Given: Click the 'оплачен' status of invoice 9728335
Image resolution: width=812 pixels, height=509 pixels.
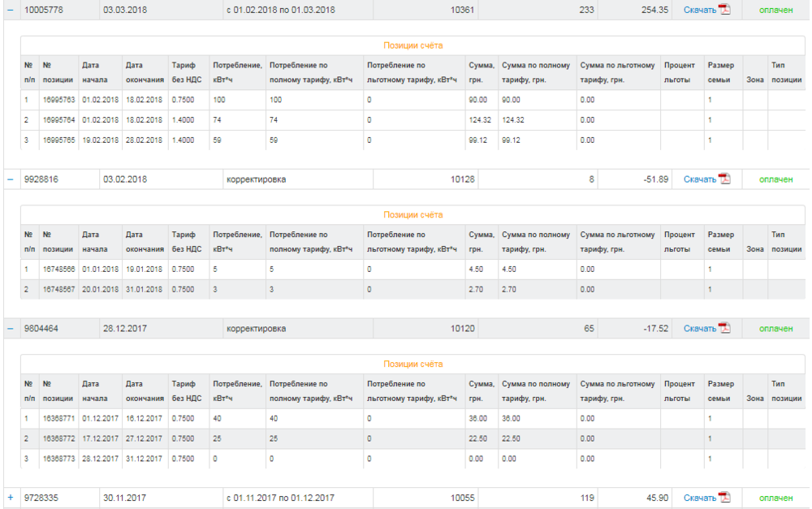Looking at the screenshot, I should pyautogui.click(x=775, y=498).
